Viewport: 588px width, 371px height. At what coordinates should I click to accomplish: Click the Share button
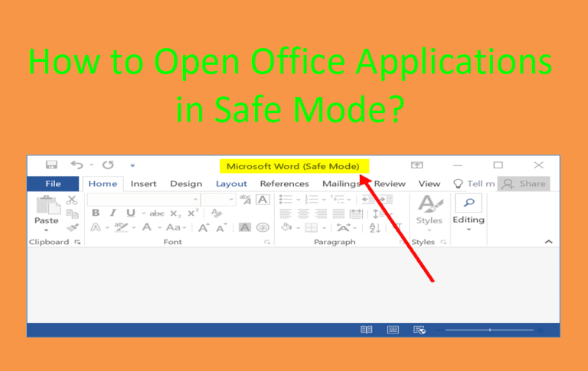point(524,184)
